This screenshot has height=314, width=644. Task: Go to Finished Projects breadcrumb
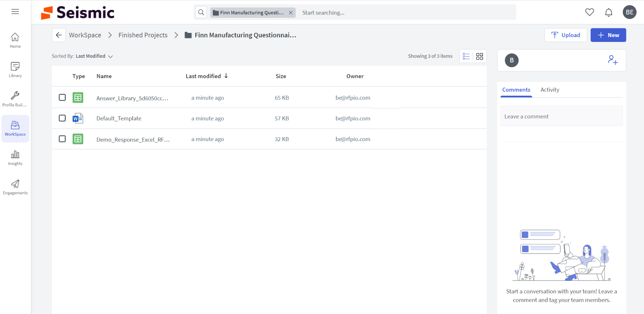click(x=143, y=35)
